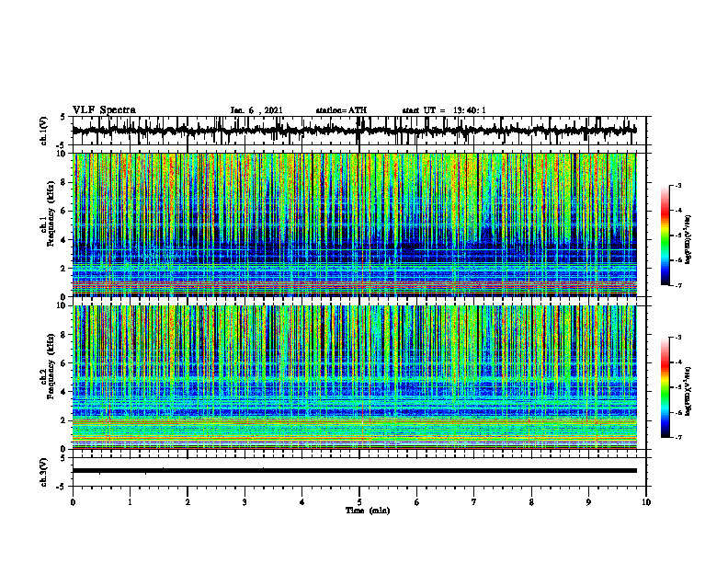Click time axis tick label "9"
This screenshot has width=728, height=563.
[x=588, y=502]
